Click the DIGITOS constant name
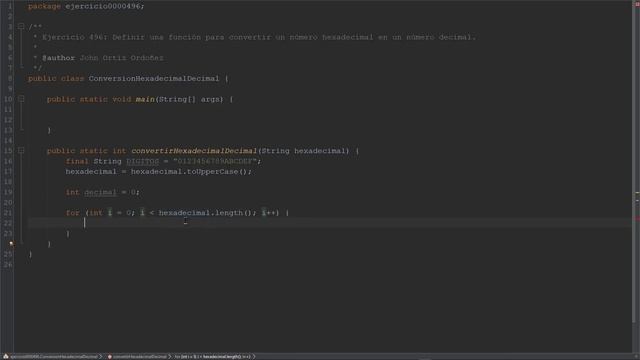 point(142,161)
